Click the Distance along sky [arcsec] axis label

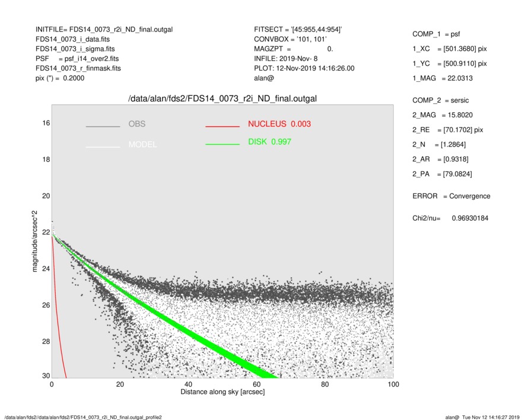pyautogui.click(x=222, y=392)
